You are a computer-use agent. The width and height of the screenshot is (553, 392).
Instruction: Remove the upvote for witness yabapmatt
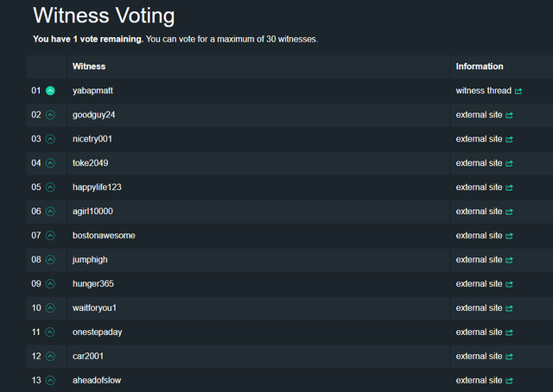coord(50,91)
